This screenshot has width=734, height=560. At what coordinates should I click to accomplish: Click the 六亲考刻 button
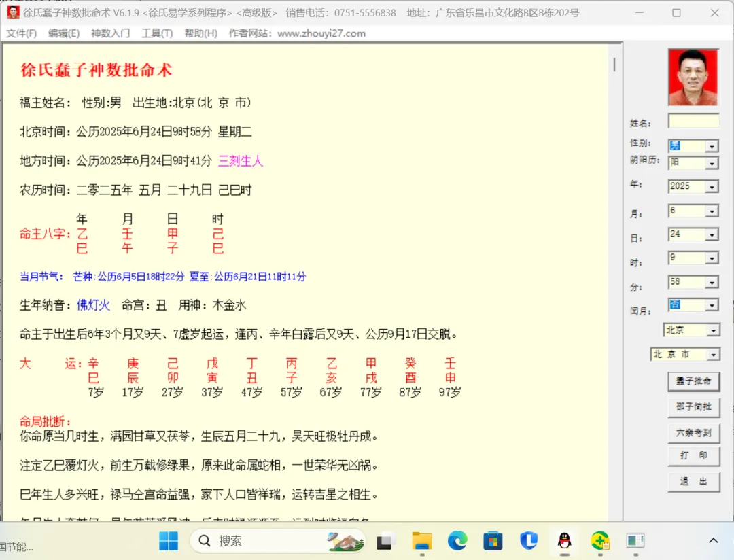(x=694, y=433)
